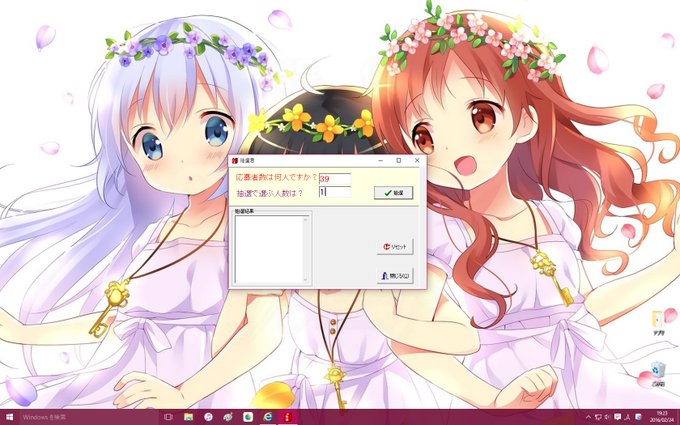Click the volume speaker icon in tray

pyautogui.click(x=607, y=417)
